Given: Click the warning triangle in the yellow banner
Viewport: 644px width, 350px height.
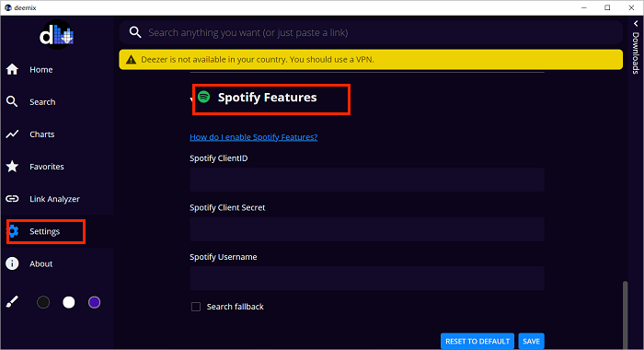Looking at the screenshot, I should 131,60.
